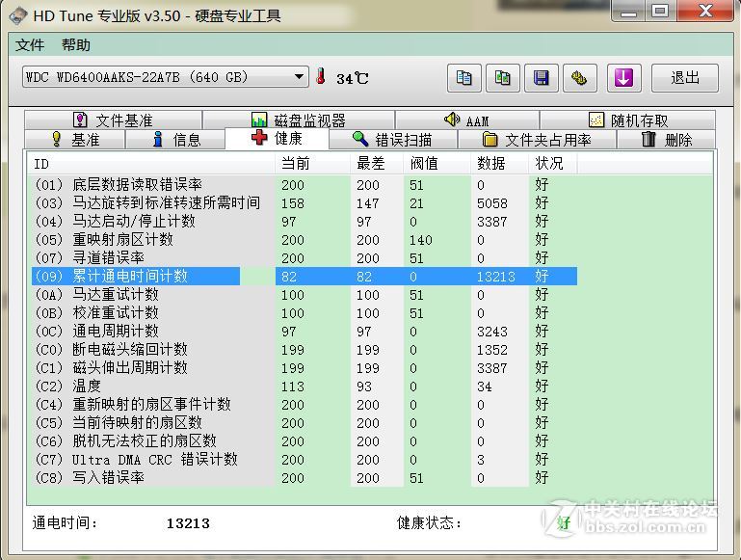Click the 健康状态 label at bottom
The height and width of the screenshot is (560, 741).
pyautogui.click(x=429, y=523)
